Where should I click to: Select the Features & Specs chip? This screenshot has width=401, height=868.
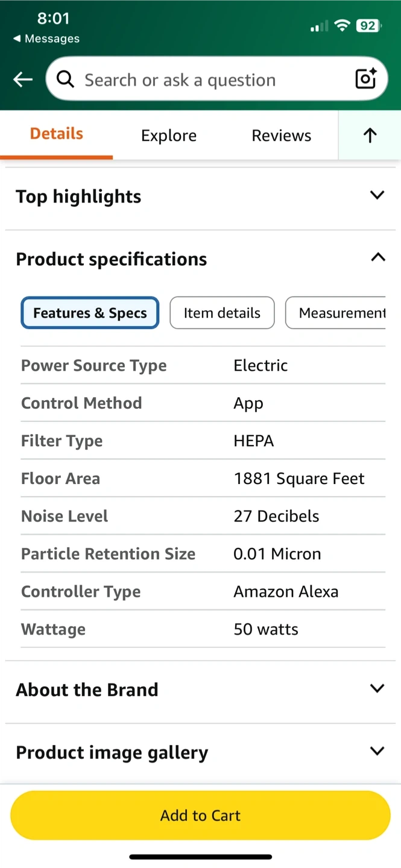click(x=90, y=313)
